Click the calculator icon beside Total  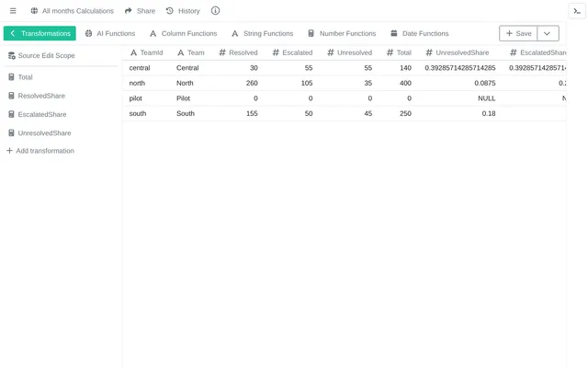coord(11,77)
